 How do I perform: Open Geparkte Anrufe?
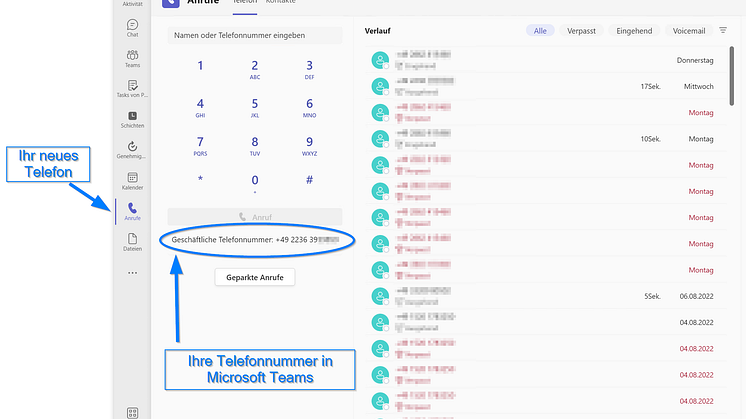pos(255,277)
